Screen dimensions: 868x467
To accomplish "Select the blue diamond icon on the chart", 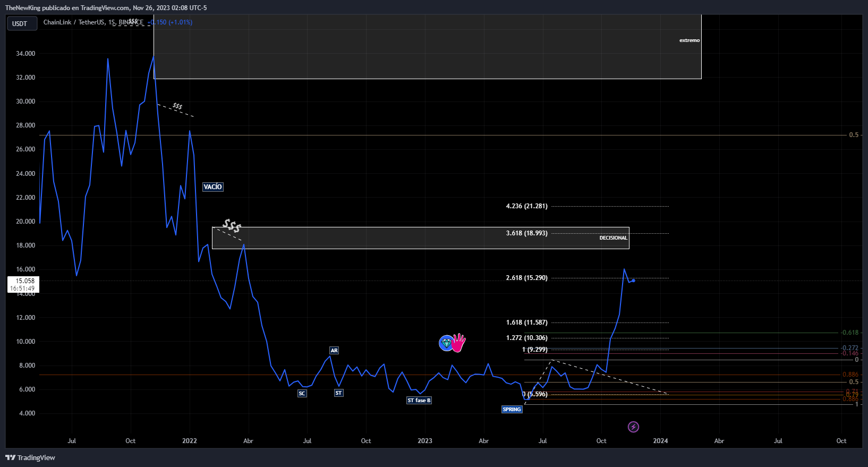I will coord(446,343).
